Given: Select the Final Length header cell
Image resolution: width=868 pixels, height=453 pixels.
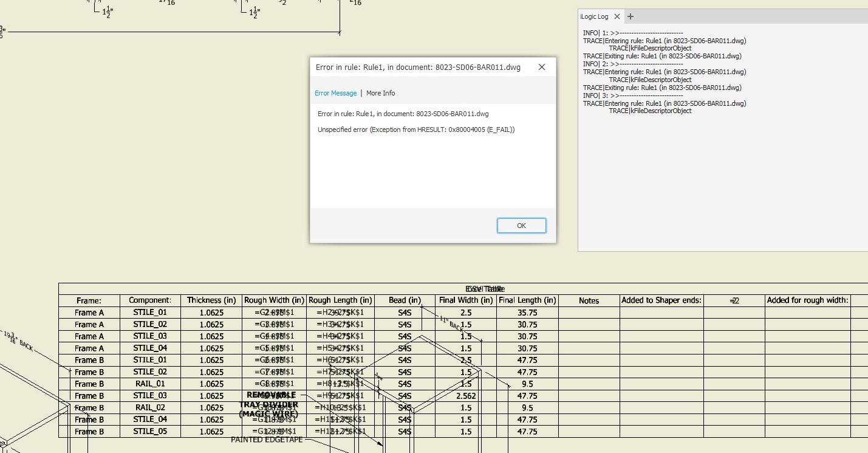Looking at the screenshot, I should click(527, 300).
